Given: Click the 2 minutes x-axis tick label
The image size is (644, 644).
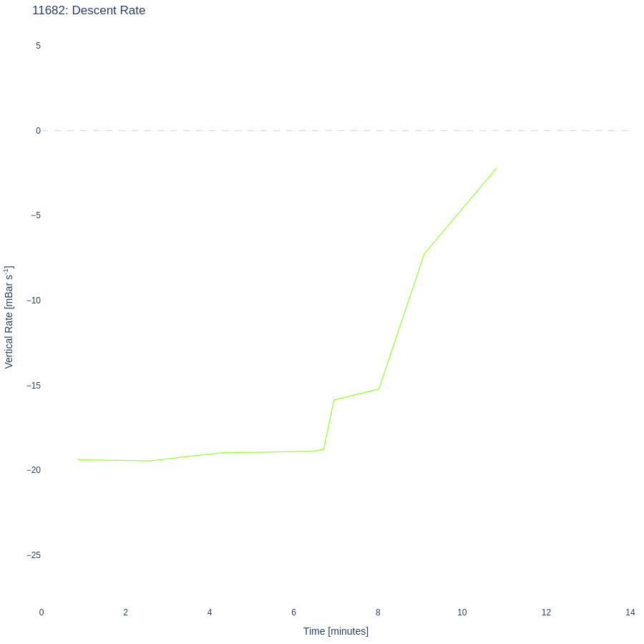Looking at the screenshot, I should pyautogui.click(x=125, y=613).
